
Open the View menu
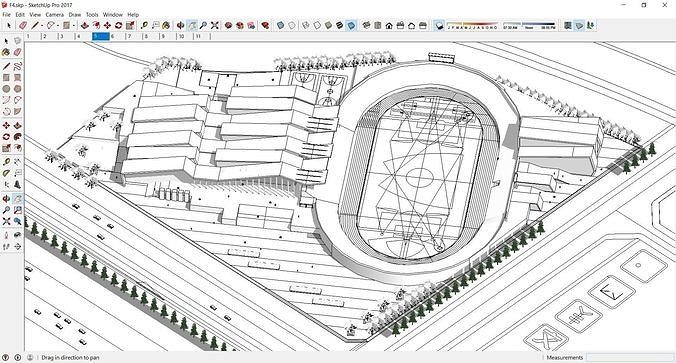click(35, 14)
